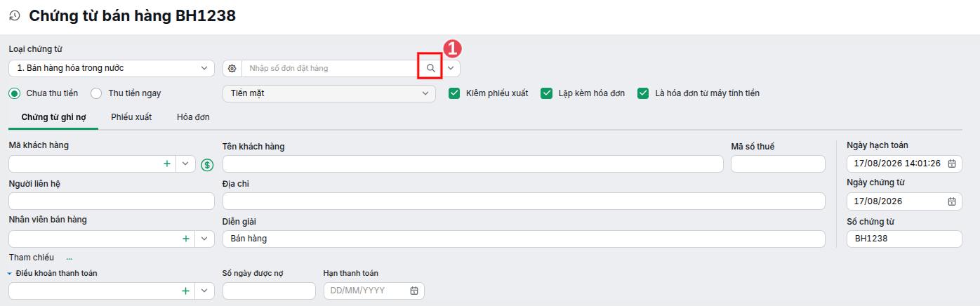
Task: Click the green dollar circle icon
Action: click(207, 165)
